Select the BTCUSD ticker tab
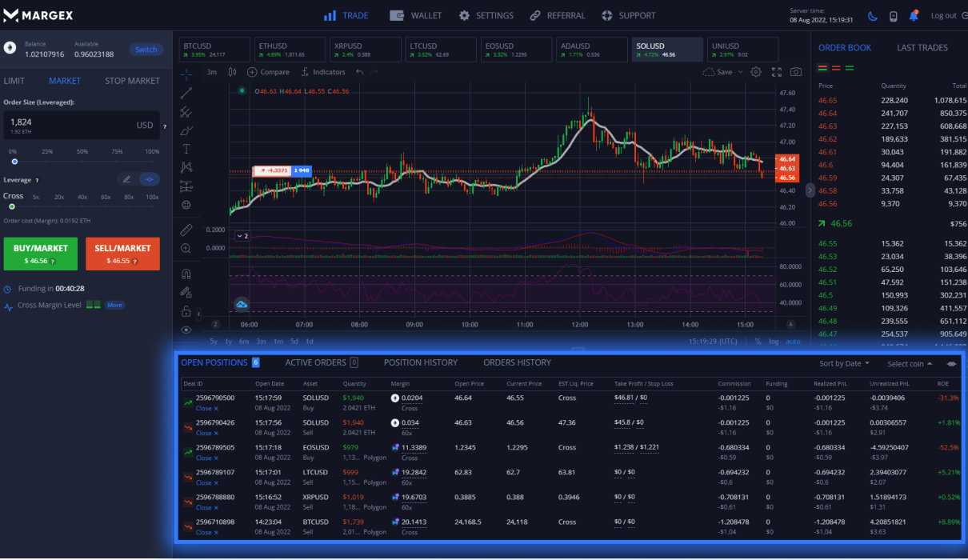 (214, 50)
